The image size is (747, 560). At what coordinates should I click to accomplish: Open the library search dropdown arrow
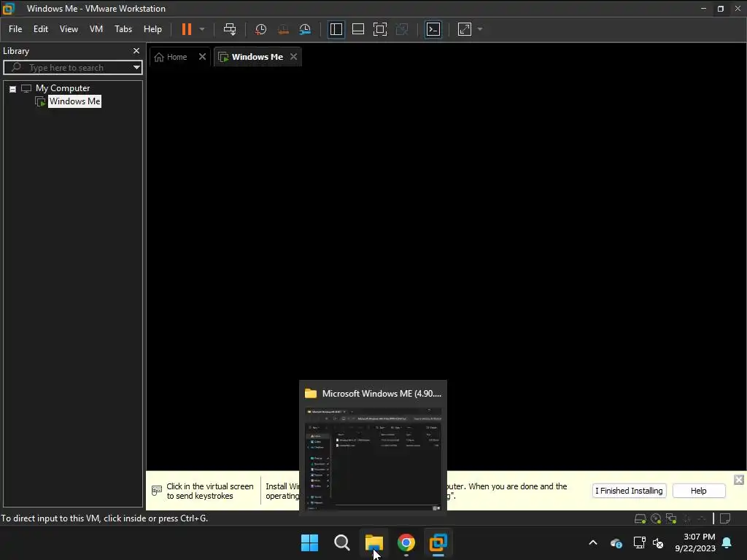pos(136,68)
